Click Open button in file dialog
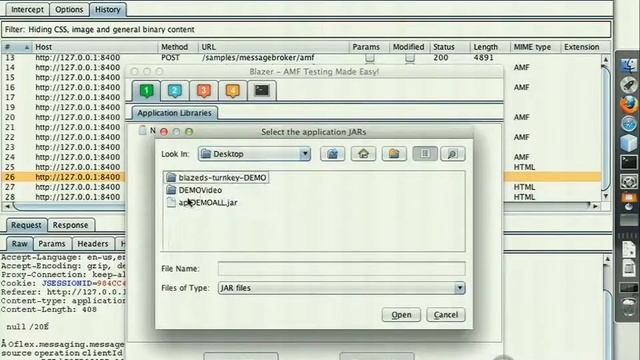640x360 pixels. click(x=401, y=315)
